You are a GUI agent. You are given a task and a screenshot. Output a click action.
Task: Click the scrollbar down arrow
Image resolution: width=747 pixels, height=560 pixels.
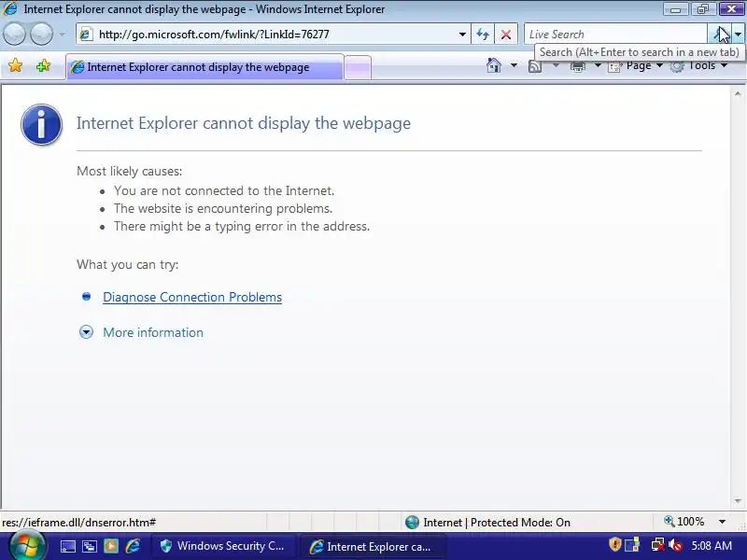(x=738, y=501)
